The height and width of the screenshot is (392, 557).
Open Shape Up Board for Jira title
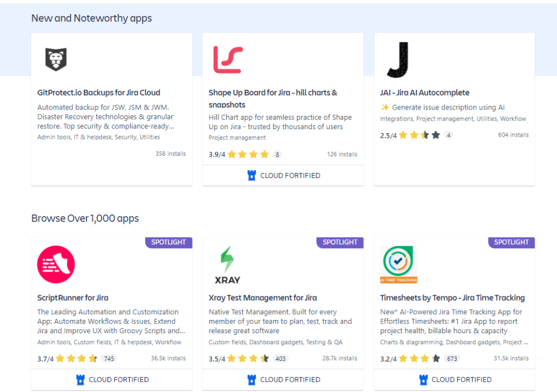pyautogui.click(x=273, y=99)
